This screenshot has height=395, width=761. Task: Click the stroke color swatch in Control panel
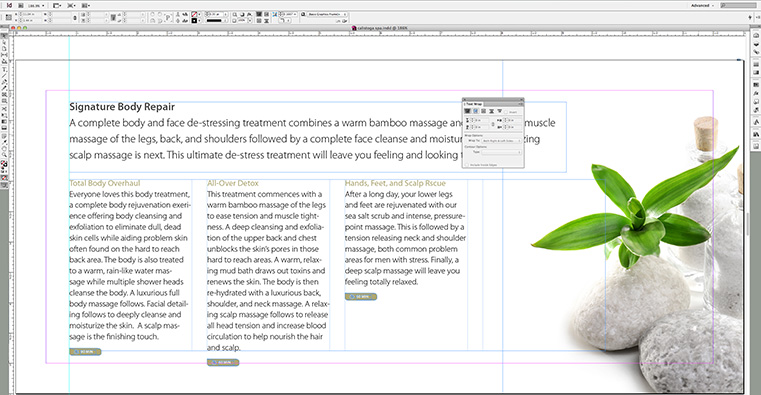[194, 21]
